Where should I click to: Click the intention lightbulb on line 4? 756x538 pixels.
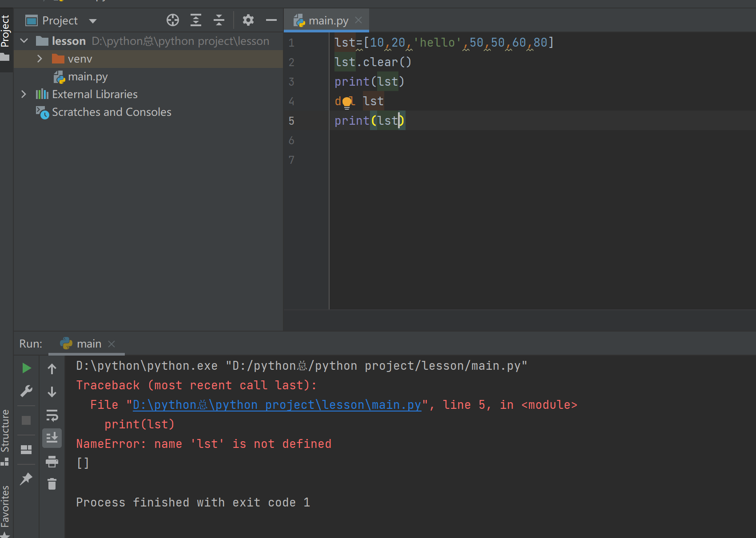347,103
